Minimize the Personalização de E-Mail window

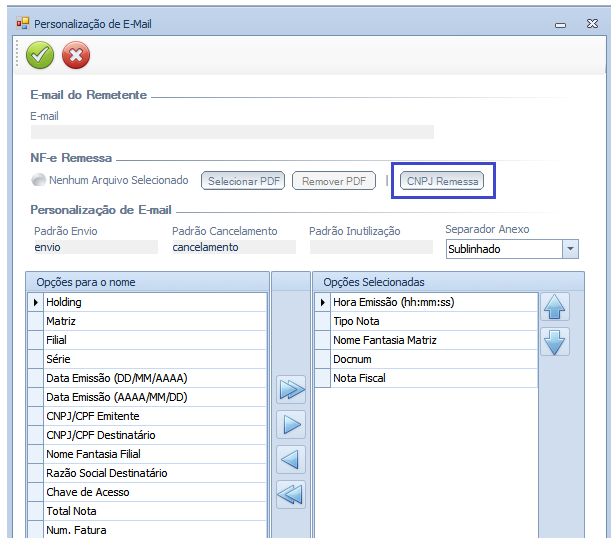pyautogui.click(x=560, y=25)
